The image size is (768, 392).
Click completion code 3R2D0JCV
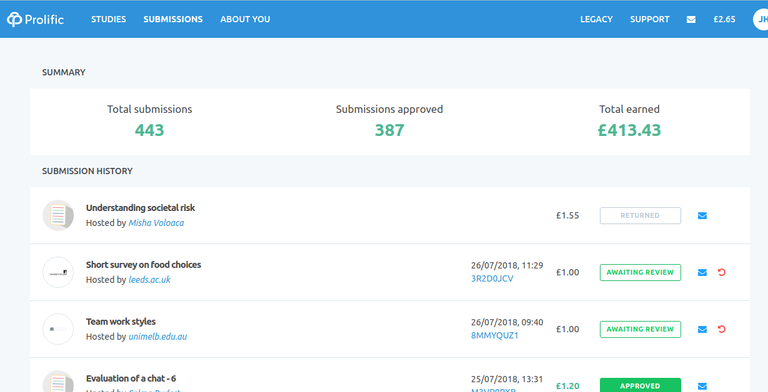[x=492, y=279]
